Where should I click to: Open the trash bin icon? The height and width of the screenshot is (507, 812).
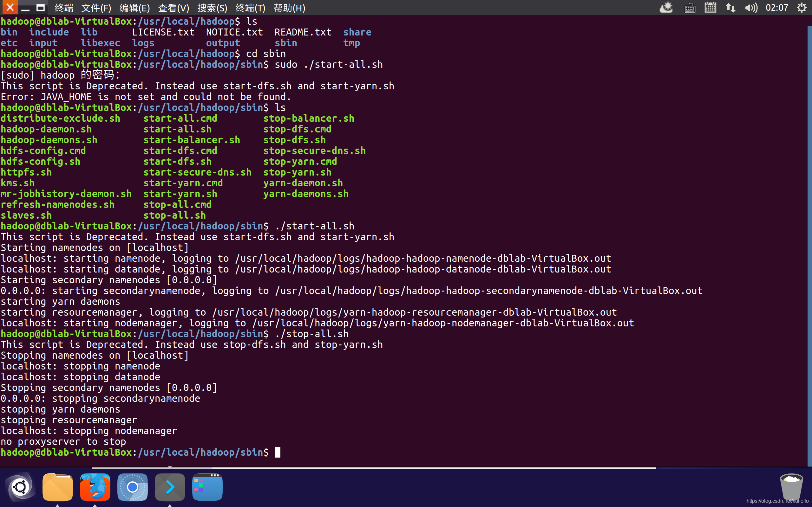[791, 487]
